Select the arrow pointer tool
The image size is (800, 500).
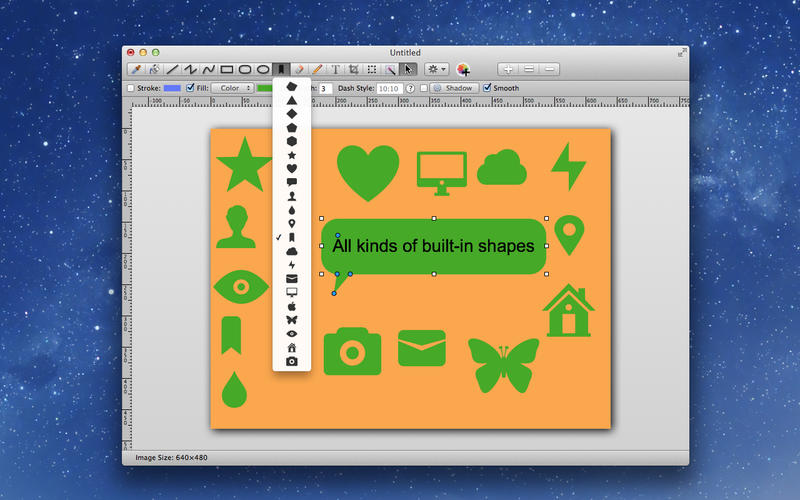tap(407, 70)
